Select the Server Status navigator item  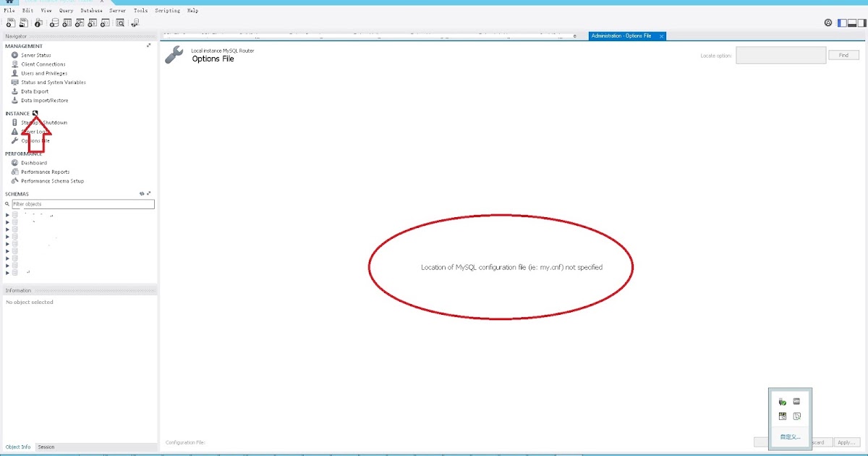[x=35, y=55]
